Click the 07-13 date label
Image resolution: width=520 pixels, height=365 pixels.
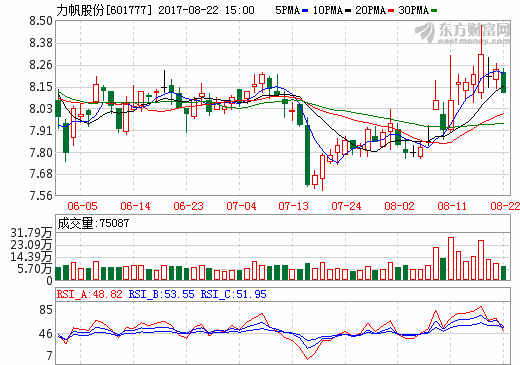294,206
